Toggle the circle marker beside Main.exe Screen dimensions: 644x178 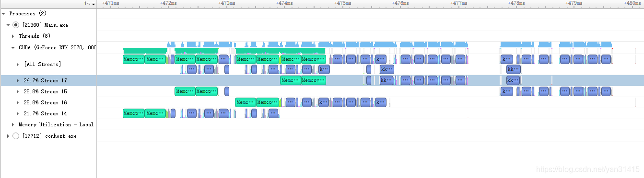(16, 25)
